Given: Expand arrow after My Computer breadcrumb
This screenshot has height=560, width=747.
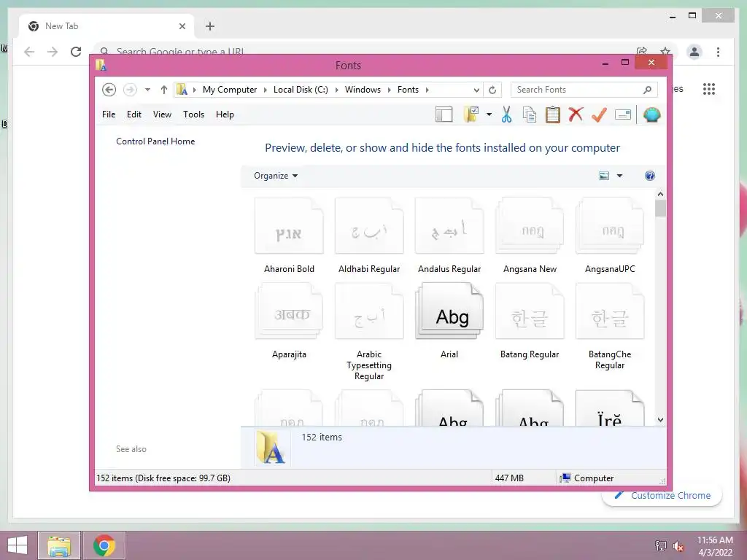Looking at the screenshot, I should pyautogui.click(x=266, y=90).
